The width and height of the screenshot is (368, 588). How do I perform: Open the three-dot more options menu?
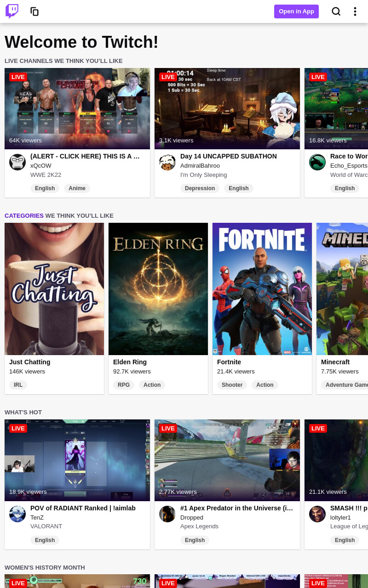(x=355, y=11)
